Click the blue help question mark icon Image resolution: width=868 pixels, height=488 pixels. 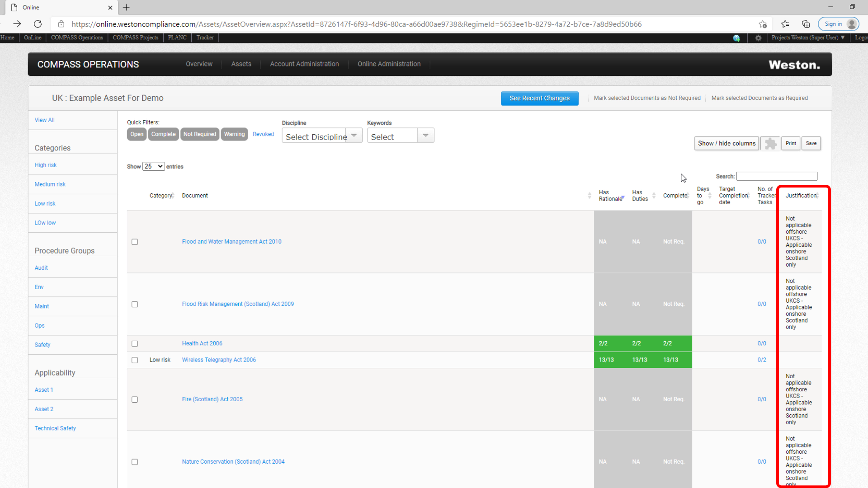[x=736, y=38]
